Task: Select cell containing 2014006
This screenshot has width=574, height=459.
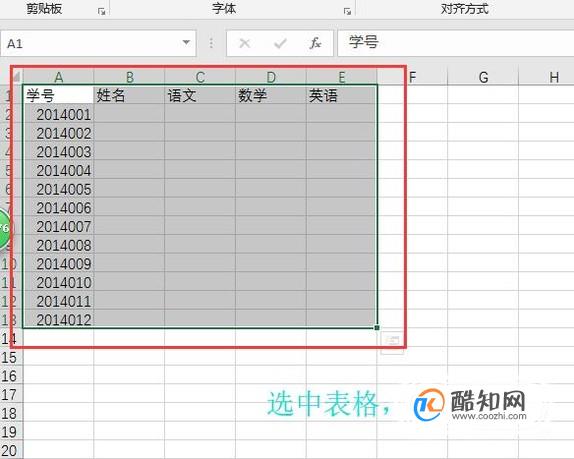Action: [x=59, y=208]
